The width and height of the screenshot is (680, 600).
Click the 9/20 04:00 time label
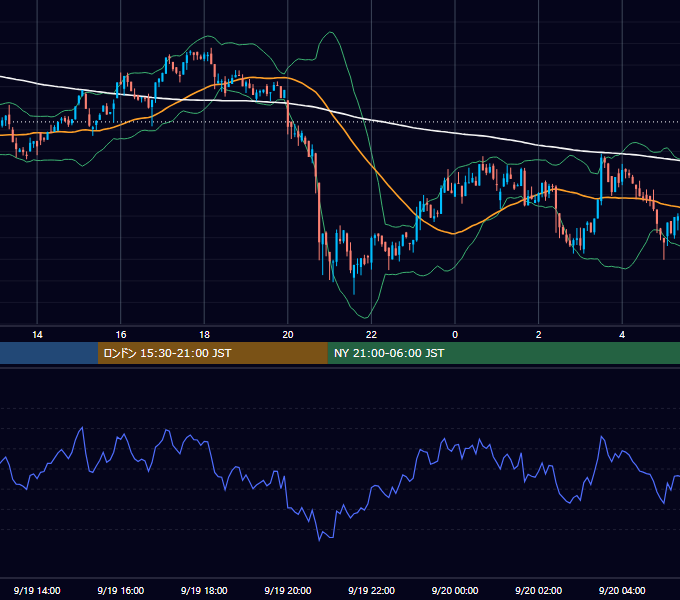pyautogui.click(x=622, y=590)
